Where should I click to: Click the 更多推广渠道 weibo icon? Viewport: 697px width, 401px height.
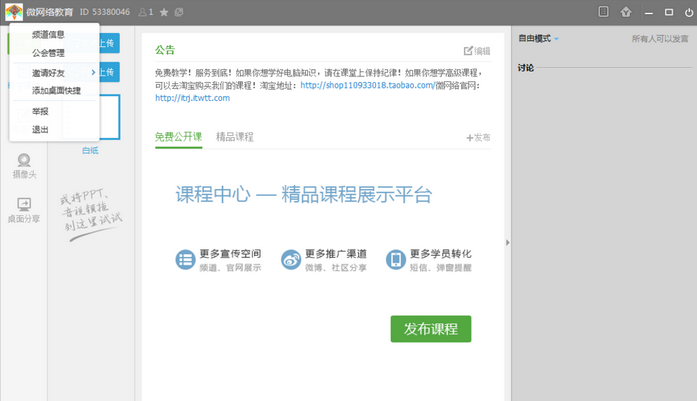291,260
